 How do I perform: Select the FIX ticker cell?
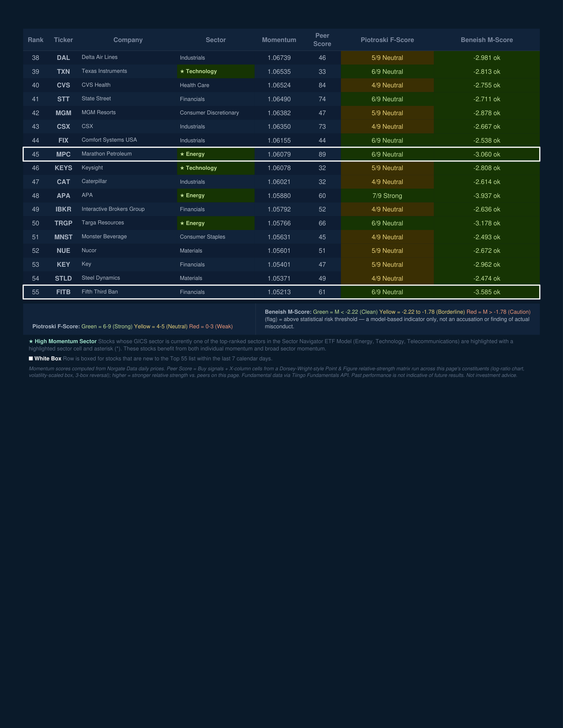pyautogui.click(x=63, y=140)
